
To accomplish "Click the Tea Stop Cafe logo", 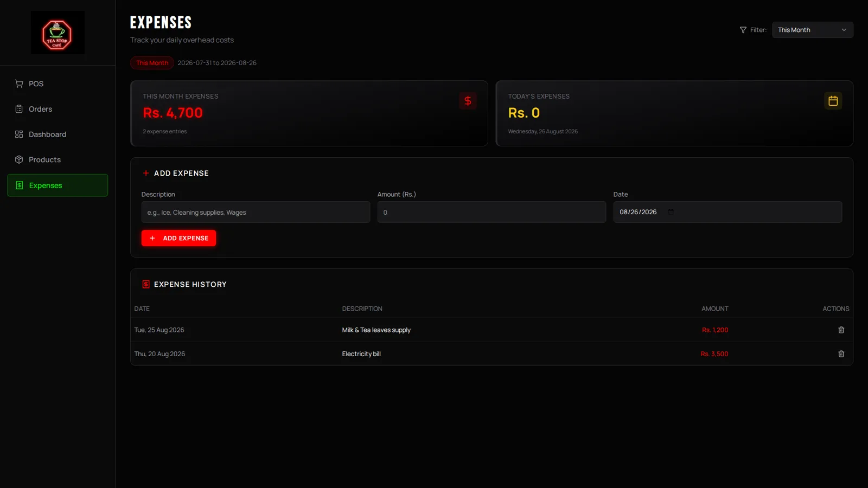I will click(58, 33).
